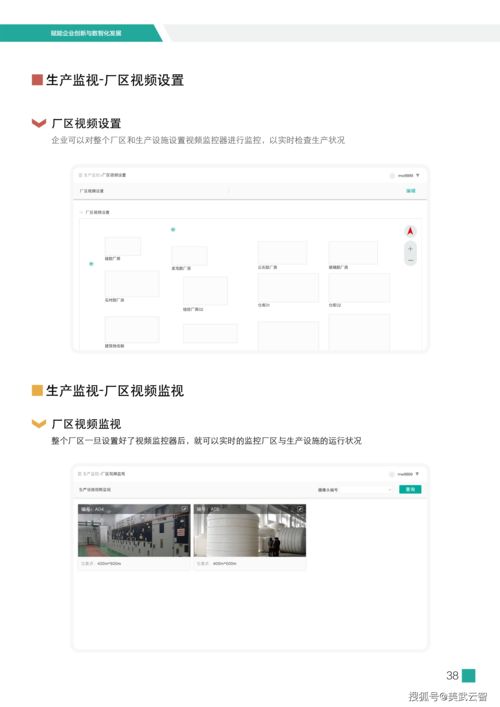Open the camera number dropdown
The image size is (500, 707).
[x=354, y=490]
